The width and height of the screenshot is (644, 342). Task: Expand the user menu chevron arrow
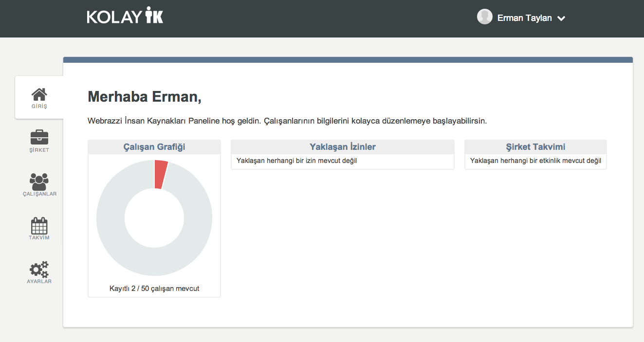click(561, 18)
